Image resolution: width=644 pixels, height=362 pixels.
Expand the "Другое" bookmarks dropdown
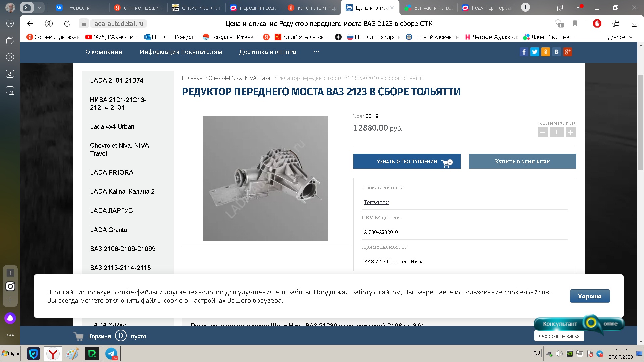620,37
